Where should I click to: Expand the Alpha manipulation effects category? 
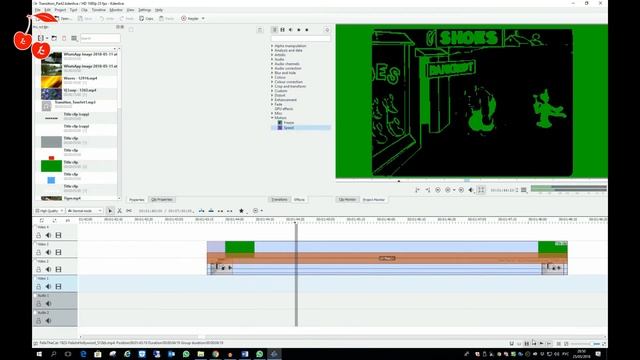(272, 46)
